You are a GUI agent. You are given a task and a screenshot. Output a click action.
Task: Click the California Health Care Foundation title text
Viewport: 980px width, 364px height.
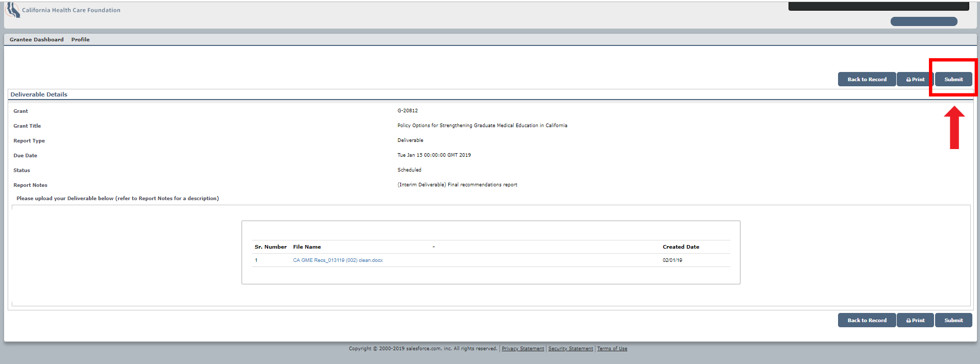[71, 10]
